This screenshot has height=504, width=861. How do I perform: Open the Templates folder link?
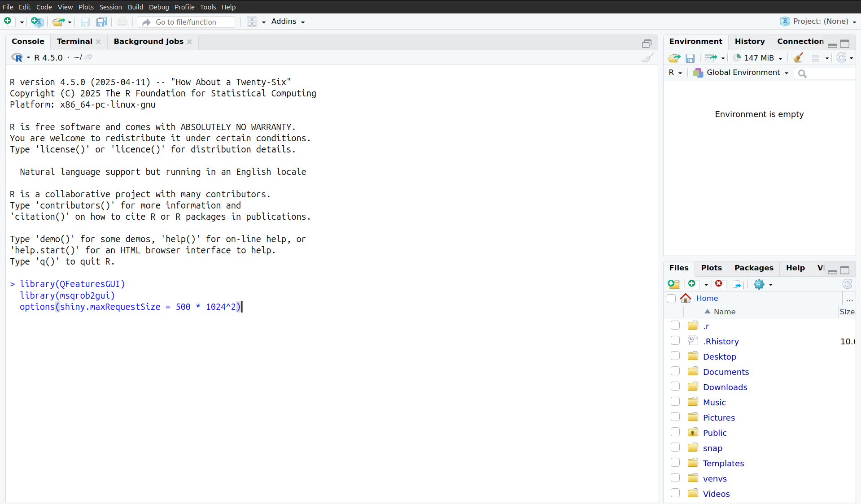point(723,463)
